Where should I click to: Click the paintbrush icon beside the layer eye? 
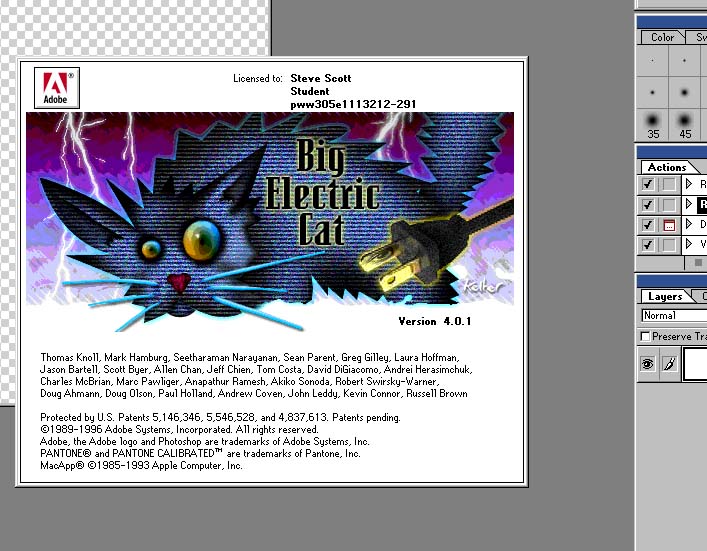[x=669, y=366]
